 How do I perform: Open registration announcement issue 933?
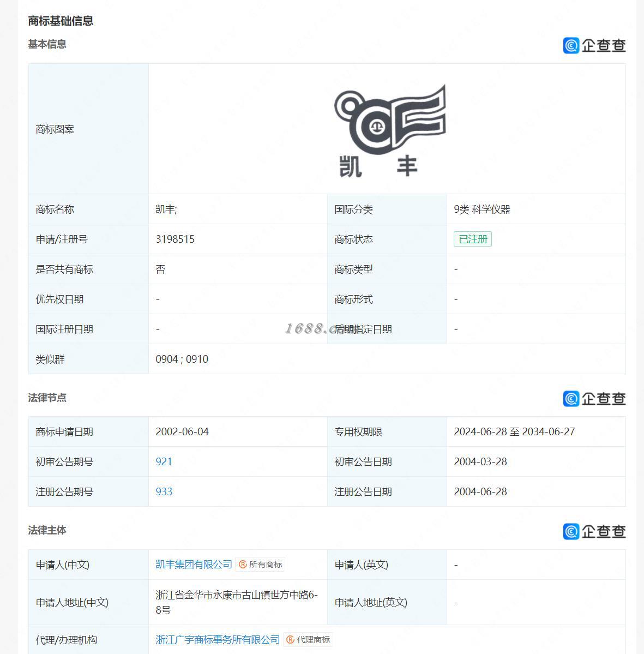[164, 492]
